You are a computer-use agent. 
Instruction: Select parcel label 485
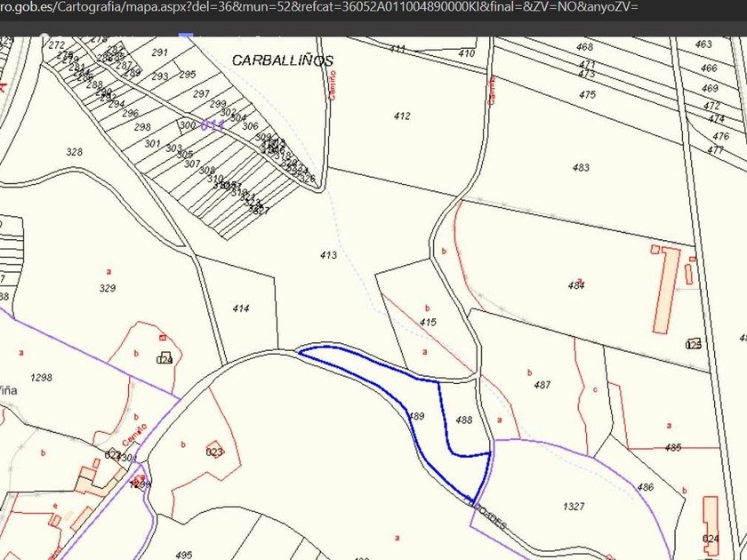pyautogui.click(x=672, y=447)
